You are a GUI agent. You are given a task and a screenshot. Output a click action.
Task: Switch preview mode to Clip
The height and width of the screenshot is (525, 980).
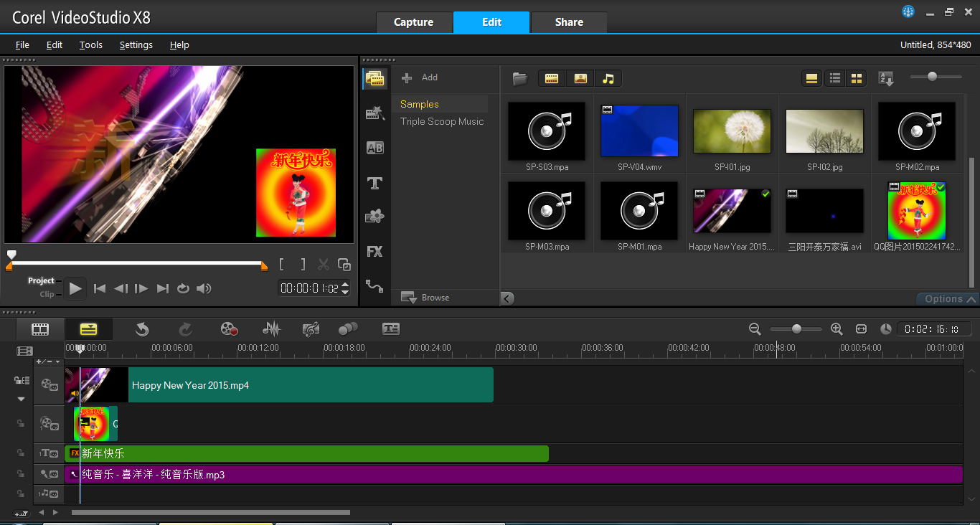[x=47, y=294]
